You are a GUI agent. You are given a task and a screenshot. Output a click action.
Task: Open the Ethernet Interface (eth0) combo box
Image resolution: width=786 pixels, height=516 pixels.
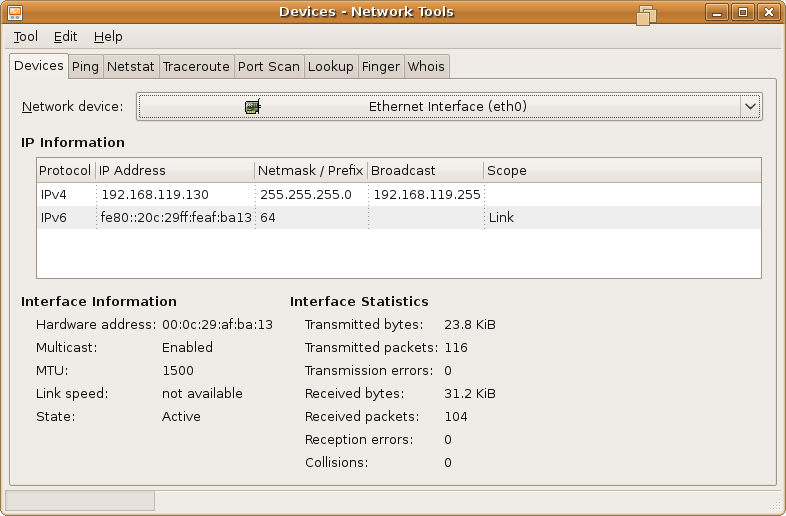[x=449, y=106]
